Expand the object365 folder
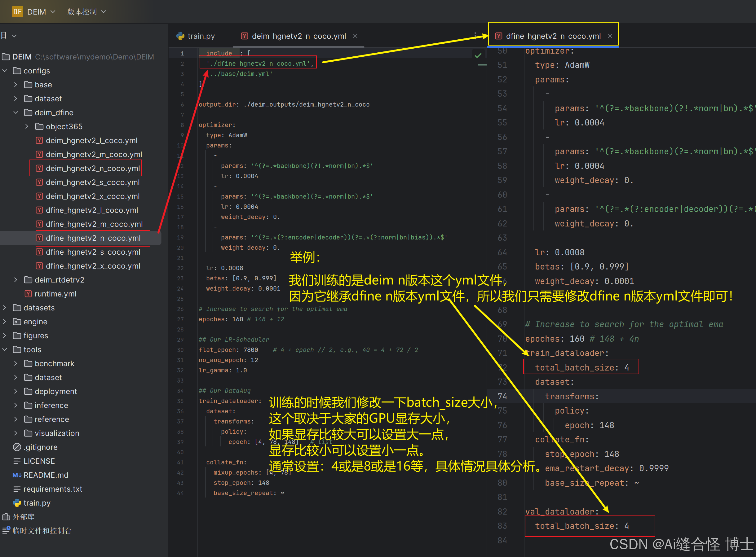Screen dimensions: 756x557 [x=27, y=126]
